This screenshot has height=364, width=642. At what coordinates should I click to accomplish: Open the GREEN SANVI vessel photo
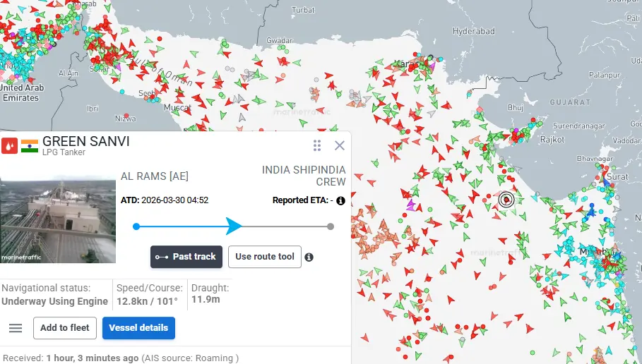click(x=58, y=220)
